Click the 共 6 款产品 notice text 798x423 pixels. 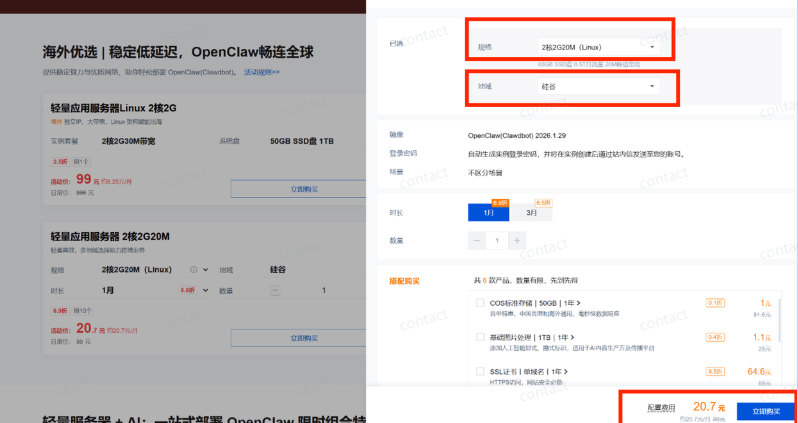(526, 280)
